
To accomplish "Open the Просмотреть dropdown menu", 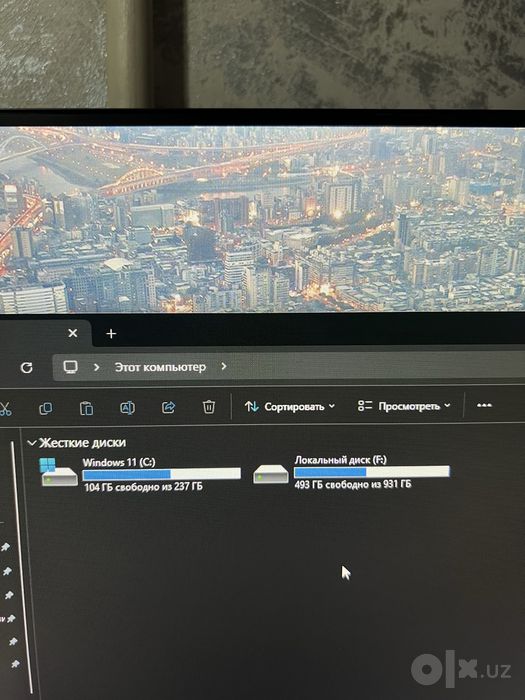I will [404, 406].
